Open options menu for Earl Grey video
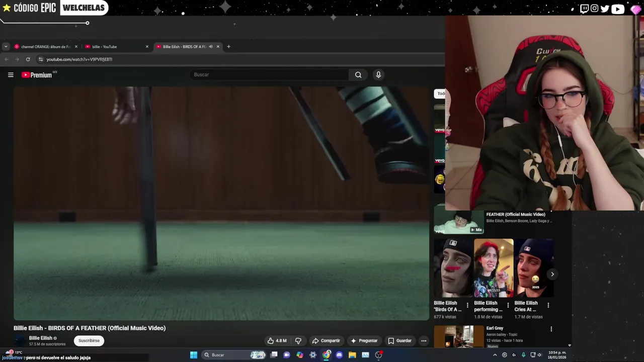The image size is (644, 362). click(551, 329)
